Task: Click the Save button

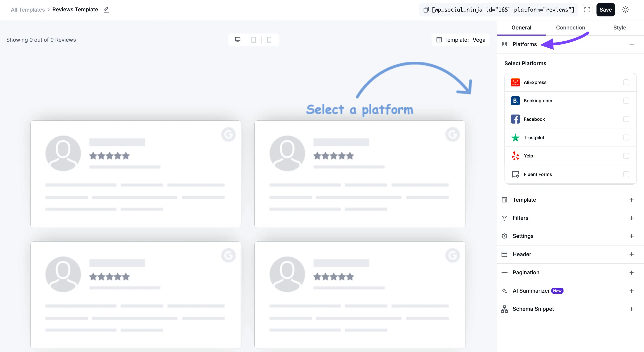Action: pyautogui.click(x=606, y=9)
